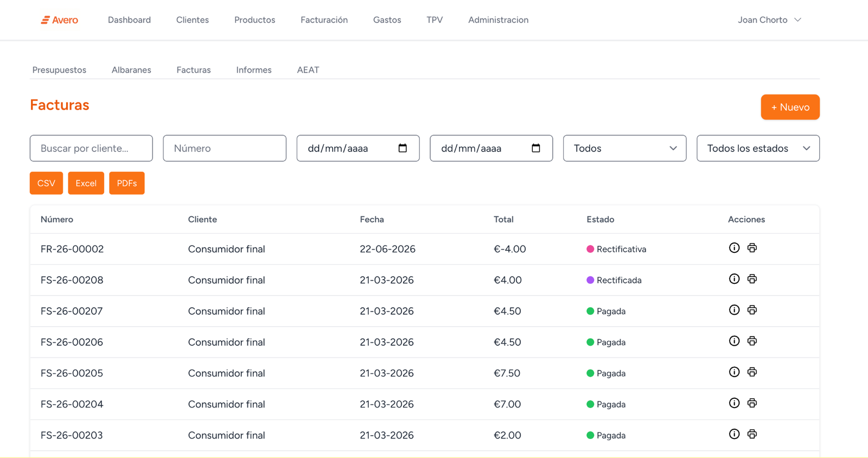Viewport: 868px width, 458px height.
Task: Click the Rectificativa status label
Action: click(621, 249)
